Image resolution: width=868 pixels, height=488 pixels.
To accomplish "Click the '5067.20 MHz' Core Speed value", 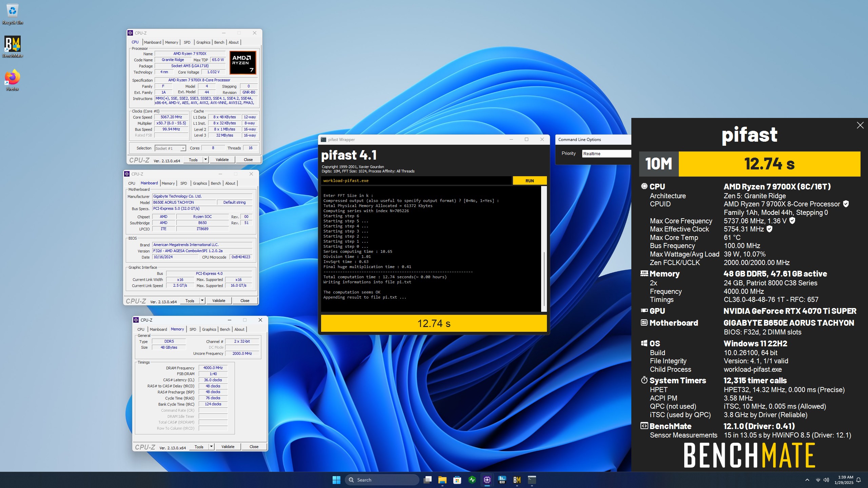I will coord(171,117).
